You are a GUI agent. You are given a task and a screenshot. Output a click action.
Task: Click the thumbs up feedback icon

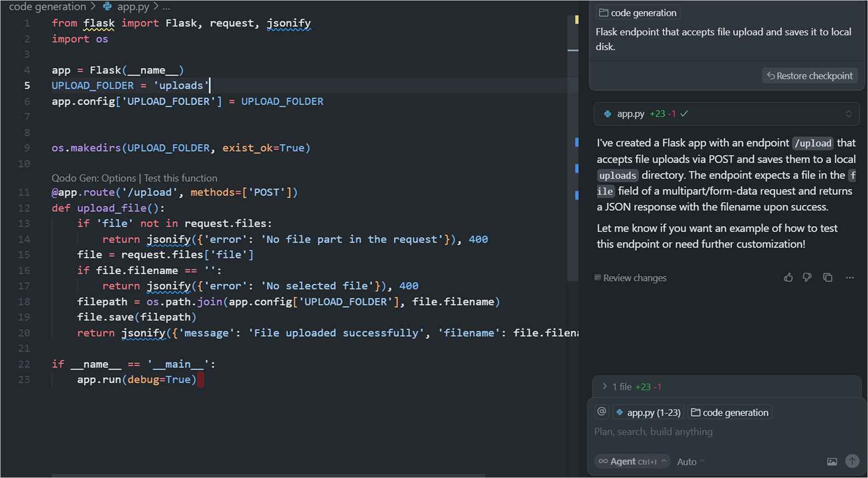pos(788,278)
